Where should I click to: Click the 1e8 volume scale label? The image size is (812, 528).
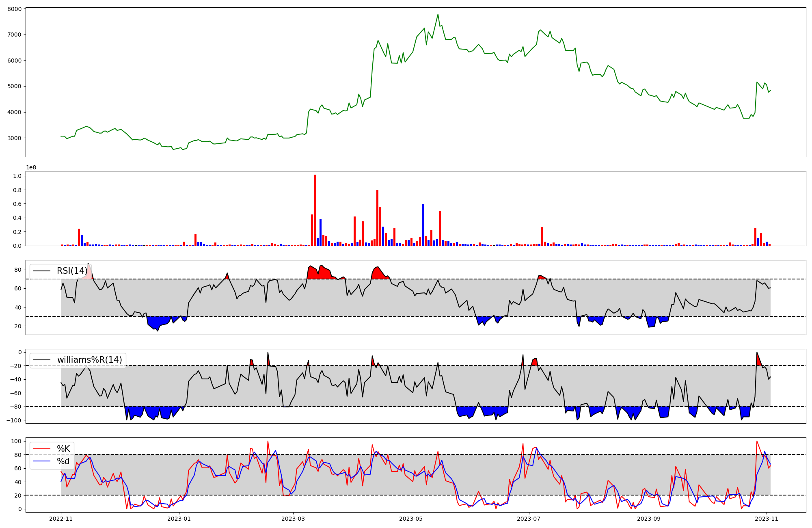[31, 168]
